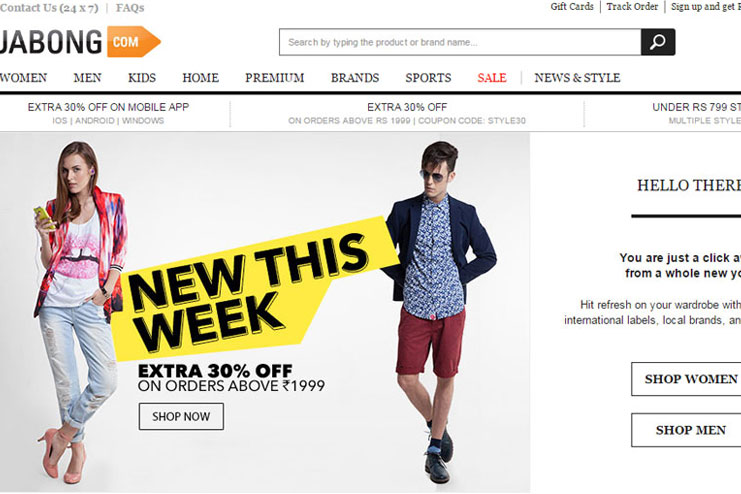Open the KIDS category menu
The height and width of the screenshot is (494, 741).
(142, 78)
